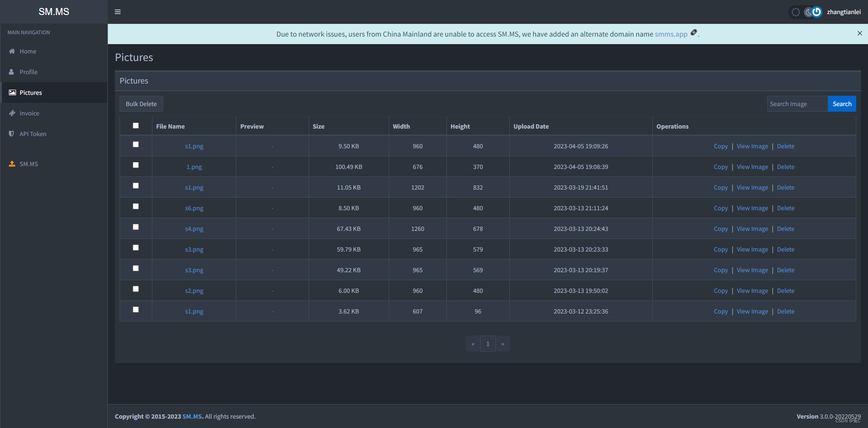This screenshot has height=428, width=868.
Task: View Image for s1.png uploaded 2023-03-19
Action: pyautogui.click(x=752, y=188)
